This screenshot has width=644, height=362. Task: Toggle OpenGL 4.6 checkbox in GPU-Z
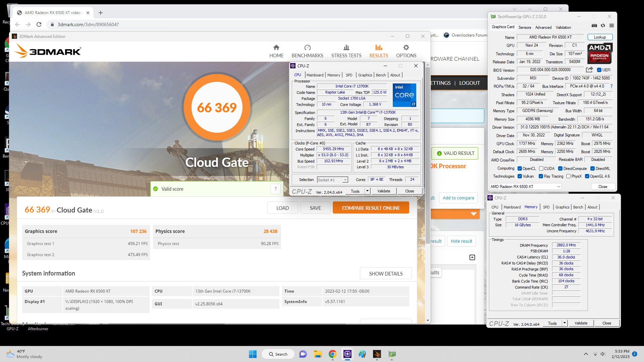click(x=587, y=176)
